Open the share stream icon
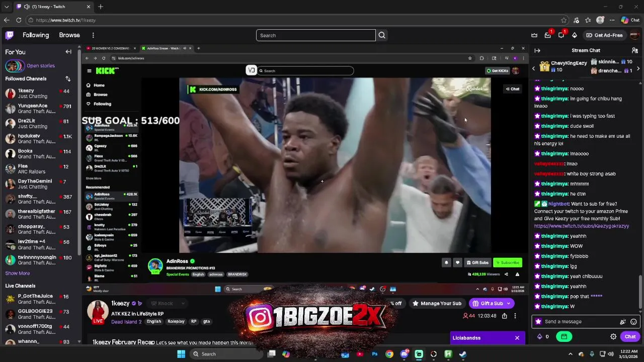Image resolution: width=644 pixels, height=362 pixels. (x=505, y=316)
